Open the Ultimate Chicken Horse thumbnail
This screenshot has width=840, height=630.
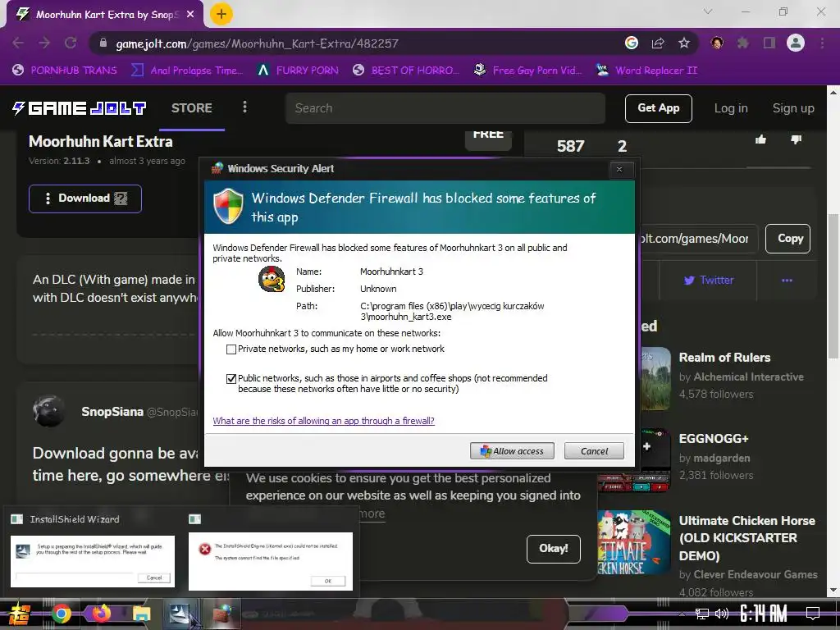point(633,542)
